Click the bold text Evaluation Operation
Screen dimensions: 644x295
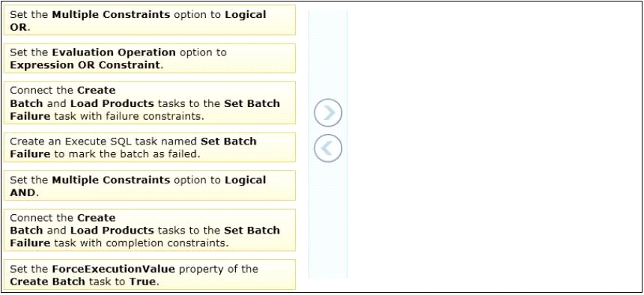click(114, 52)
